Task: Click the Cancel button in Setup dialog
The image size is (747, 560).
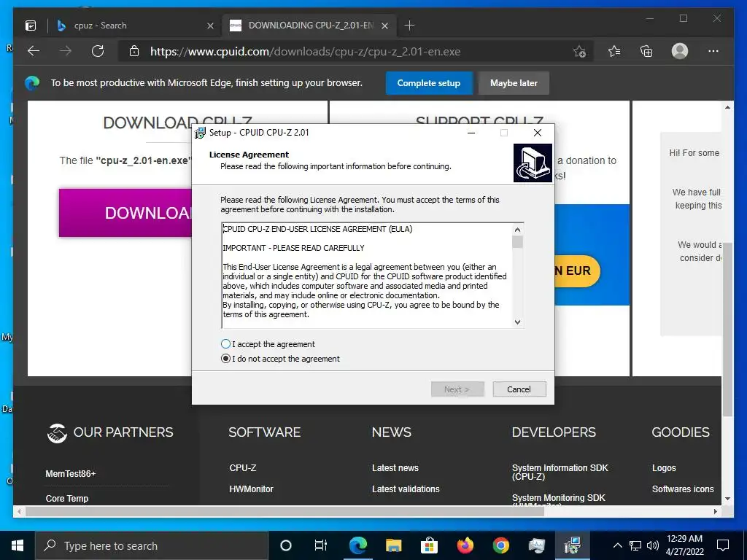Action: pos(519,389)
